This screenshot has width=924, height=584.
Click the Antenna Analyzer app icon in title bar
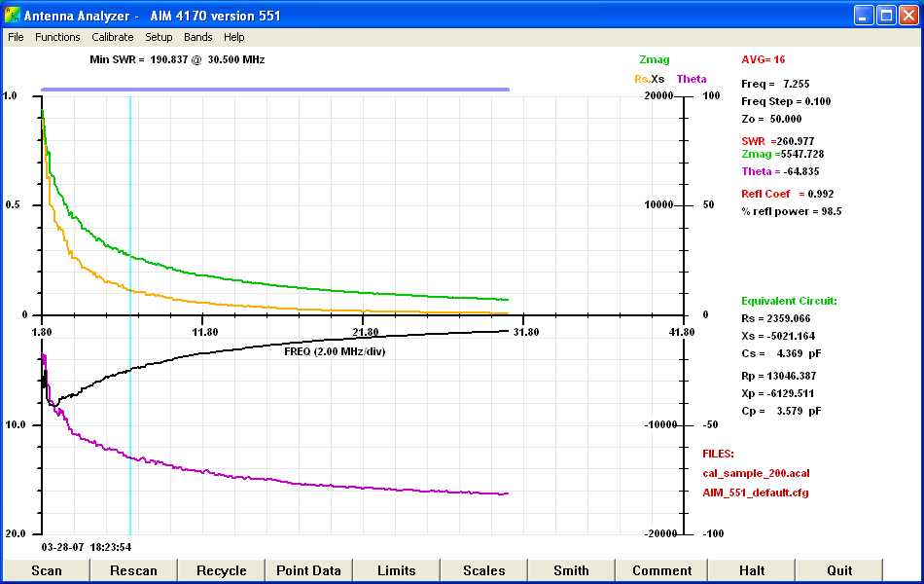(12, 15)
